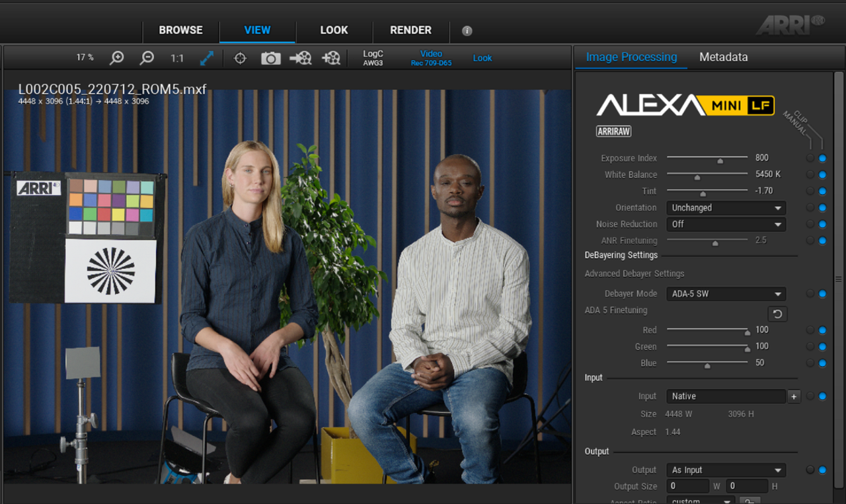Switch to the RENDER tab
The image size is (846, 504).
(x=410, y=30)
